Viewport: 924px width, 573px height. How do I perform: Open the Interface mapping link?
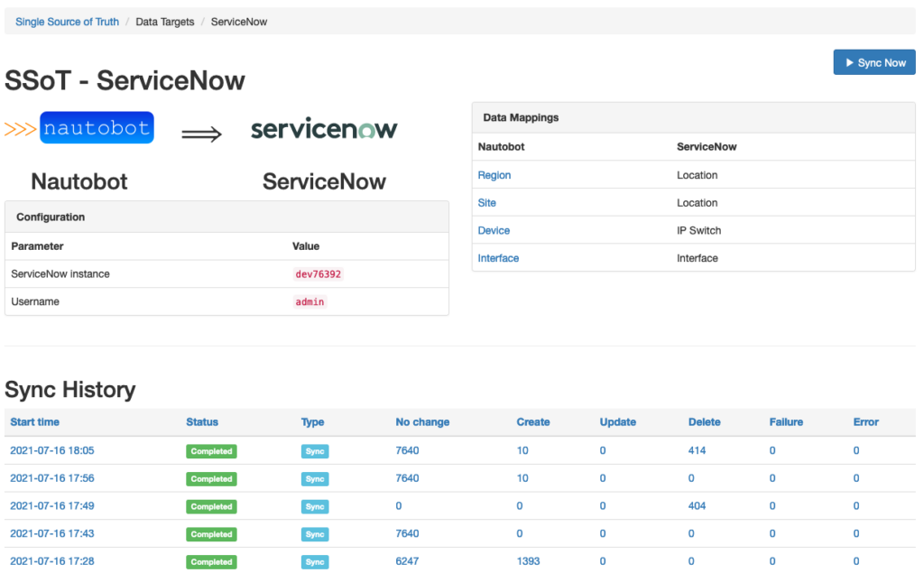click(x=498, y=258)
